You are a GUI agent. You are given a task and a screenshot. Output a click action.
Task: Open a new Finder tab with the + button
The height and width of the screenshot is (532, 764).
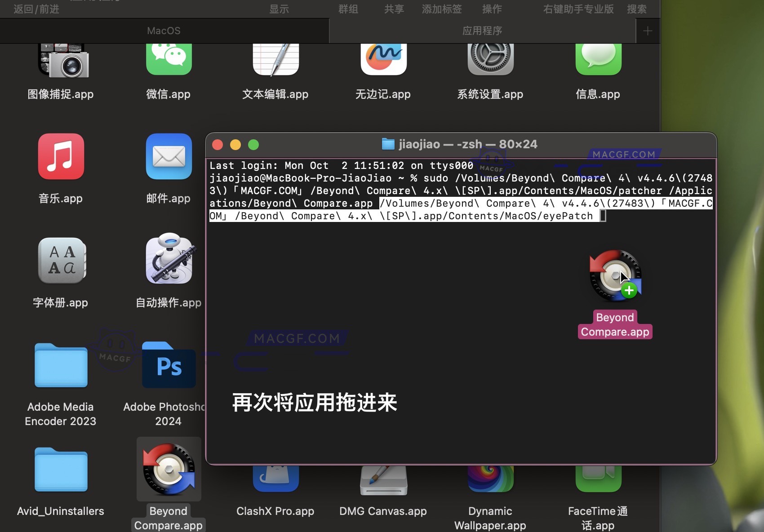click(x=648, y=31)
